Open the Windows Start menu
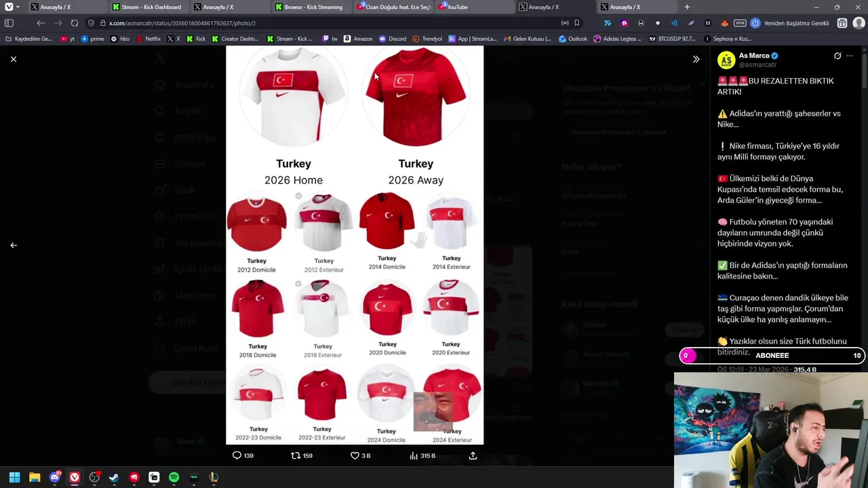Screen dimensions: 868x488 click(x=14, y=477)
